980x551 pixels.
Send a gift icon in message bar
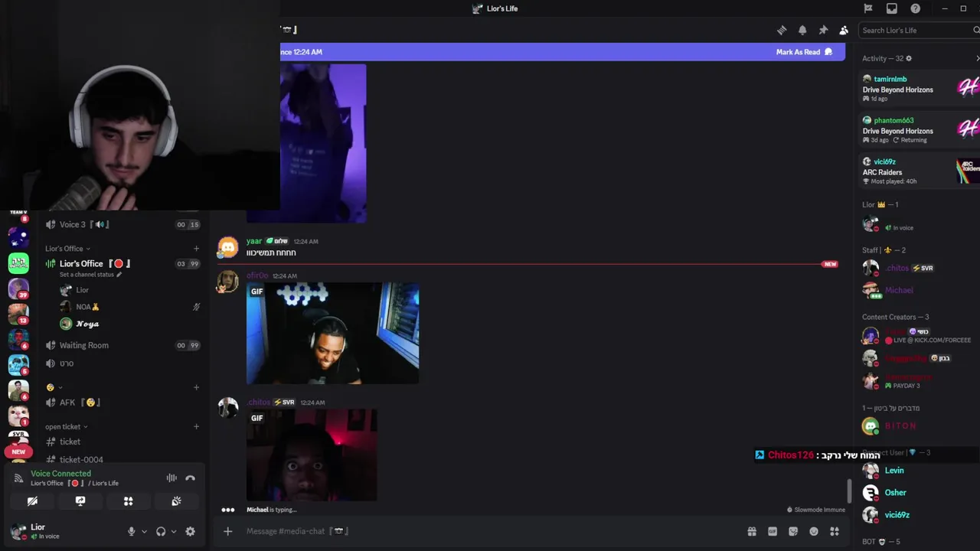[752, 531]
